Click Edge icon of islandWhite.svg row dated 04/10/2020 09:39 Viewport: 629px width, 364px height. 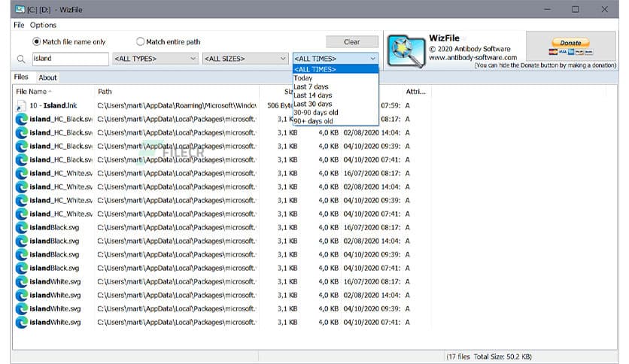[x=21, y=308]
